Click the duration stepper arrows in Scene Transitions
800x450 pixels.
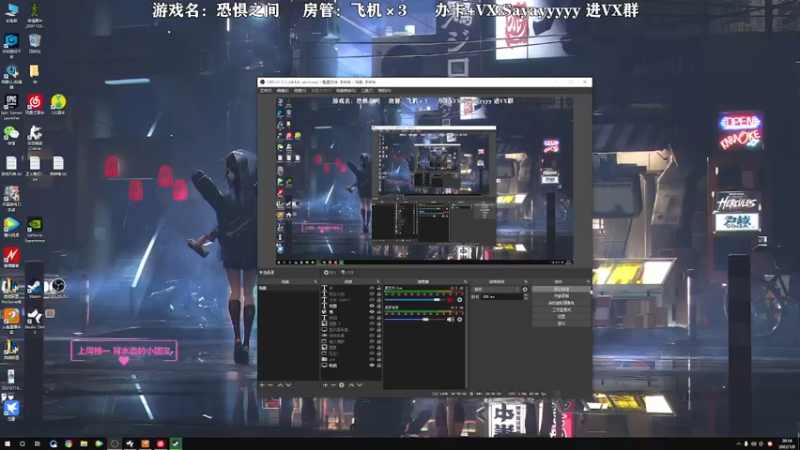pos(526,296)
